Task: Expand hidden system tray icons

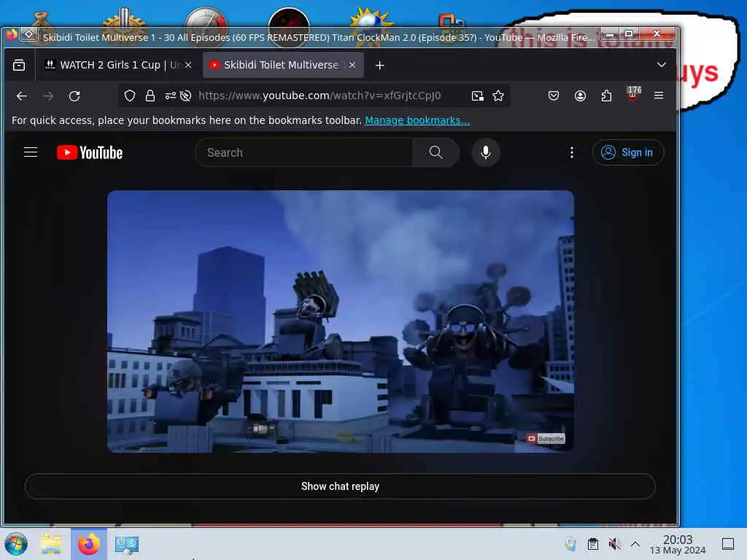Action: pos(635,543)
